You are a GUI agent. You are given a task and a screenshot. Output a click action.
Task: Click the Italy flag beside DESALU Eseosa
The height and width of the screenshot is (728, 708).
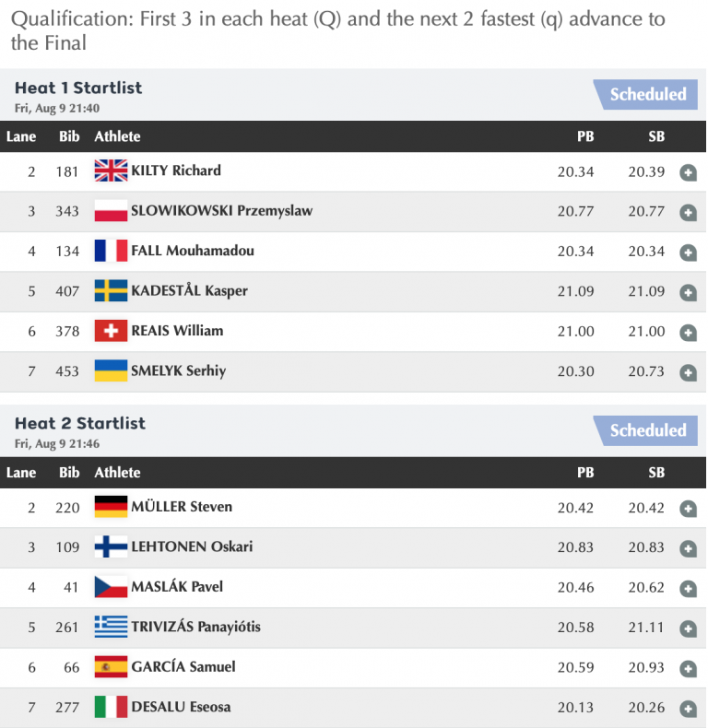111,708
